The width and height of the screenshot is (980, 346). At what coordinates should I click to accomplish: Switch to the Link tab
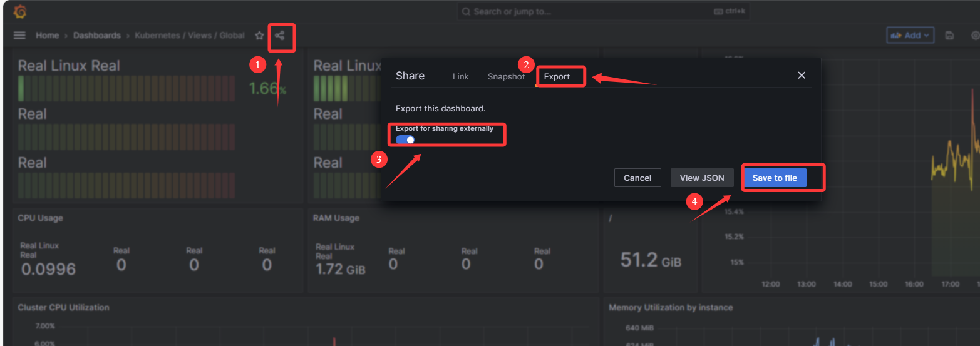coord(460,76)
